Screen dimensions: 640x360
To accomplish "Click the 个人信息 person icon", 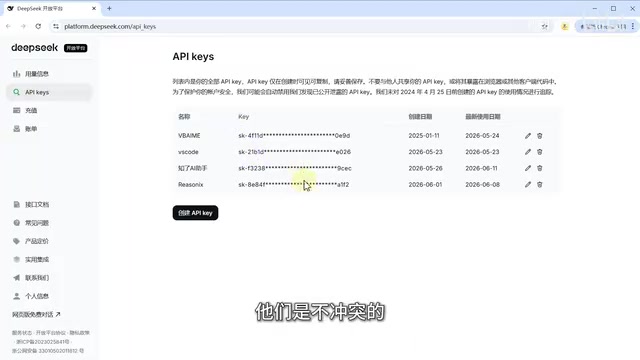I will pos(16,296).
